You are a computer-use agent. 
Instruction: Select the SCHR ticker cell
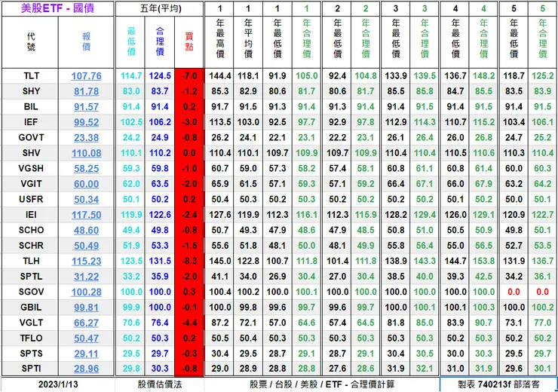pyautogui.click(x=31, y=246)
